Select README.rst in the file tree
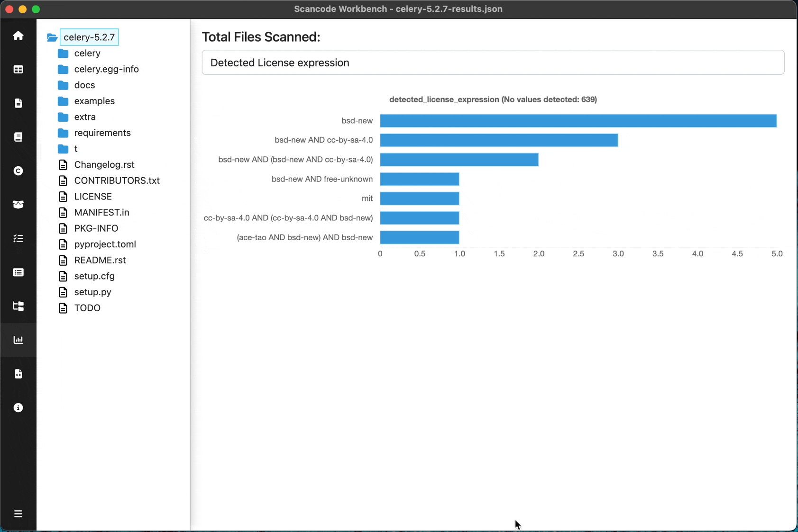 click(100, 260)
